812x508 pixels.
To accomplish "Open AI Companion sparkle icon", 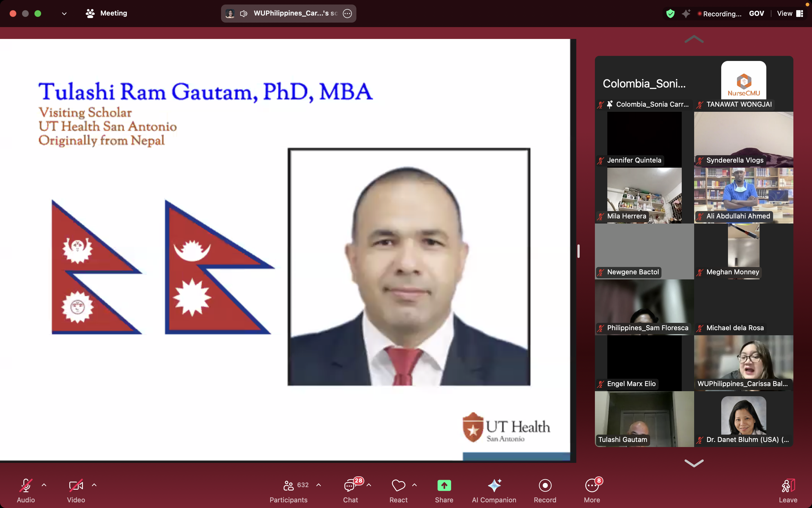I will (x=494, y=485).
